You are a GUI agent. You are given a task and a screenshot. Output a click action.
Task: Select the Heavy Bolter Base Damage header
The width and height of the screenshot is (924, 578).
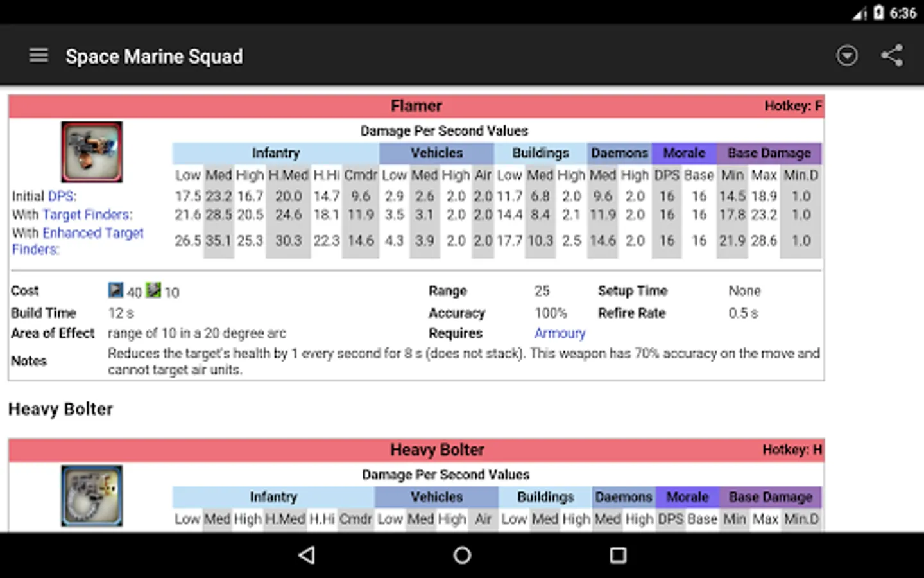[x=771, y=496]
